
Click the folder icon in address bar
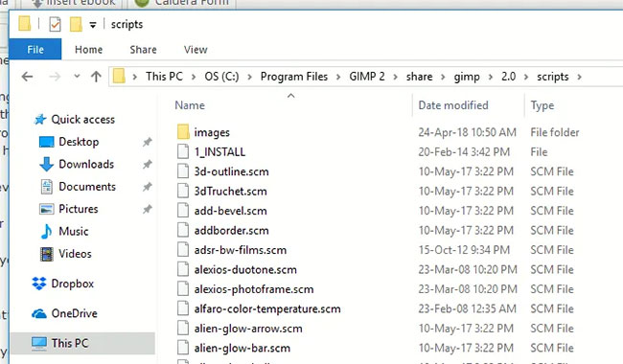(119, 76)
